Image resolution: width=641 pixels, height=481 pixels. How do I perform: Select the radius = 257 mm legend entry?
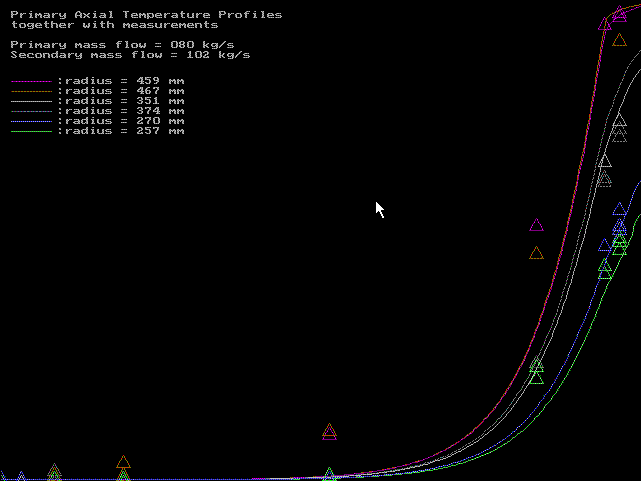(120, 131)
